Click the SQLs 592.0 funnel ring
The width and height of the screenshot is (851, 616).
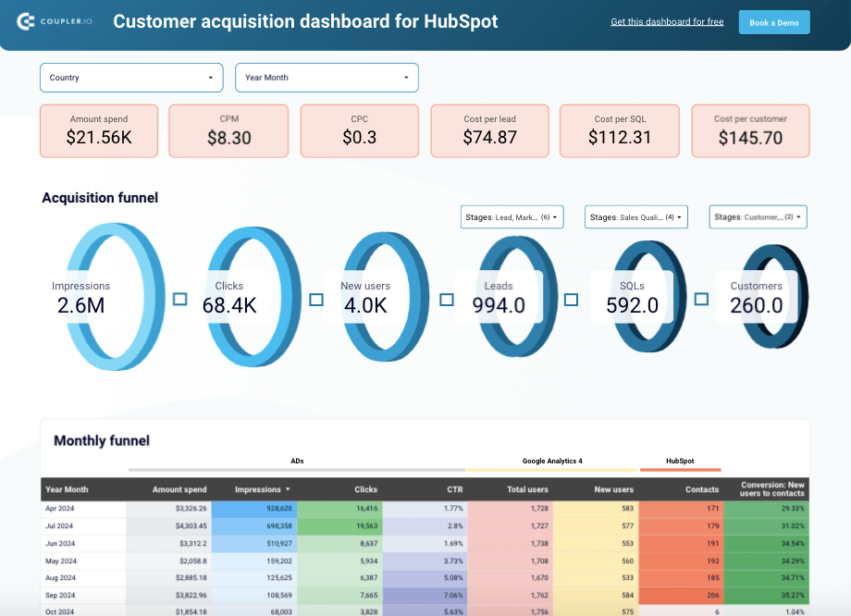[648, 297]
